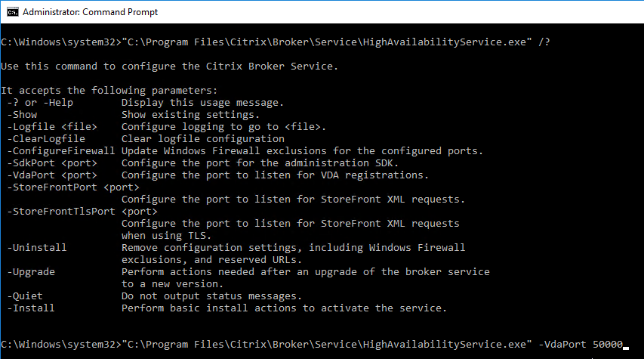Click the -StoreFrontPort <port> parameter text

click(x=73, y=187)
